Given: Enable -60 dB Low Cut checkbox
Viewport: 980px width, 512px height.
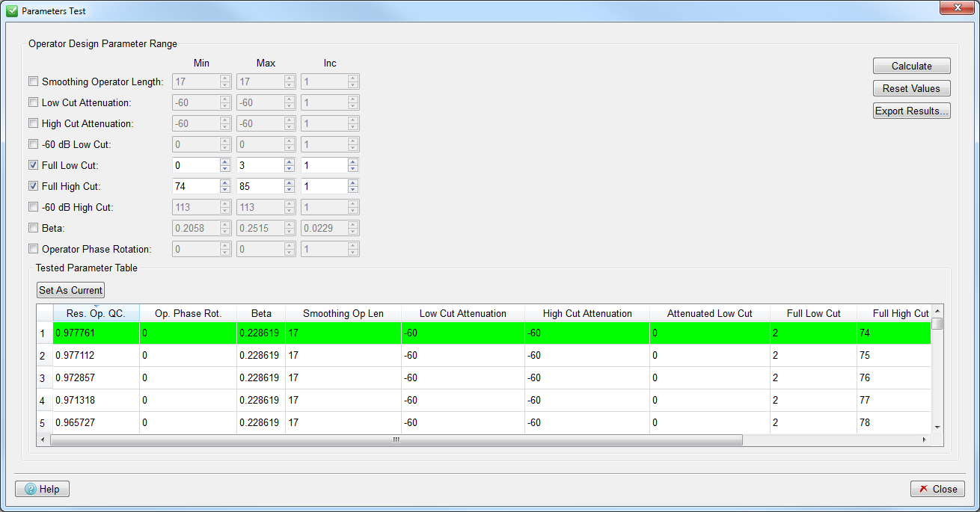Looking at the screenshot, I should pos(33,144).
